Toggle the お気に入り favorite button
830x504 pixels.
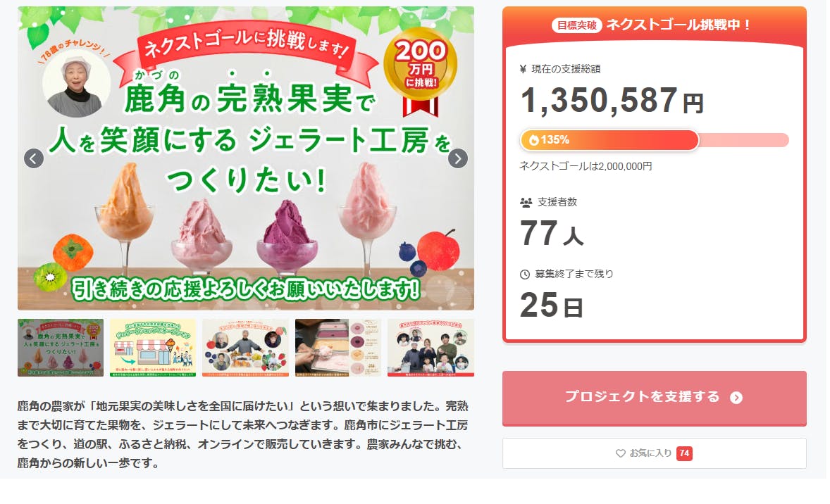click(x=654, y=453)
